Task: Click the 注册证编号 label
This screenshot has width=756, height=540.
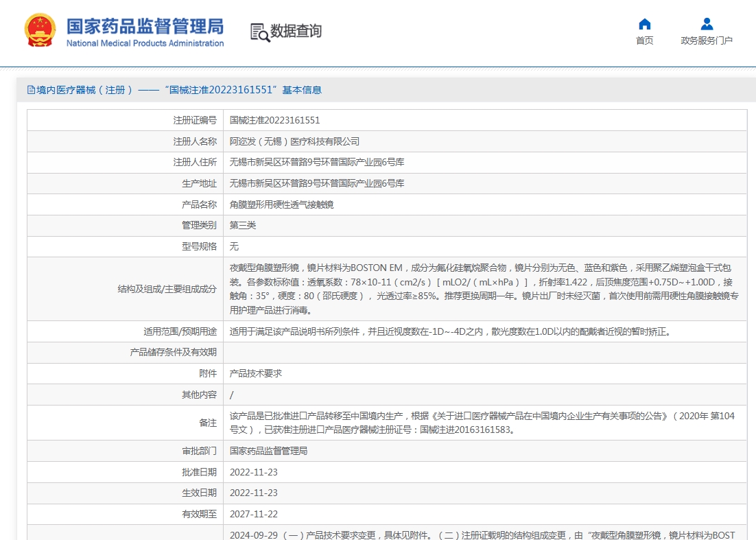Action: click(x=195, y=120)
